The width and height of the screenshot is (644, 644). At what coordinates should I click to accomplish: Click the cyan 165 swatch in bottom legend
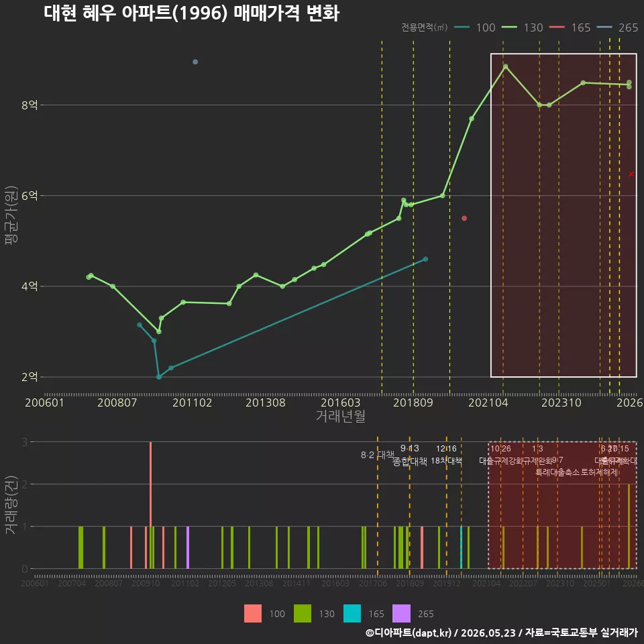click(x=352, y=614)
